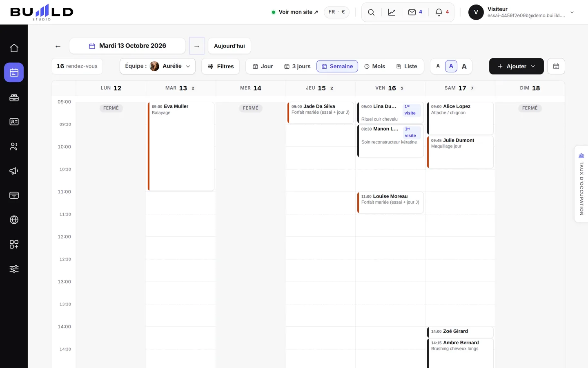Select LUN 12 day header

click(111, 88)
